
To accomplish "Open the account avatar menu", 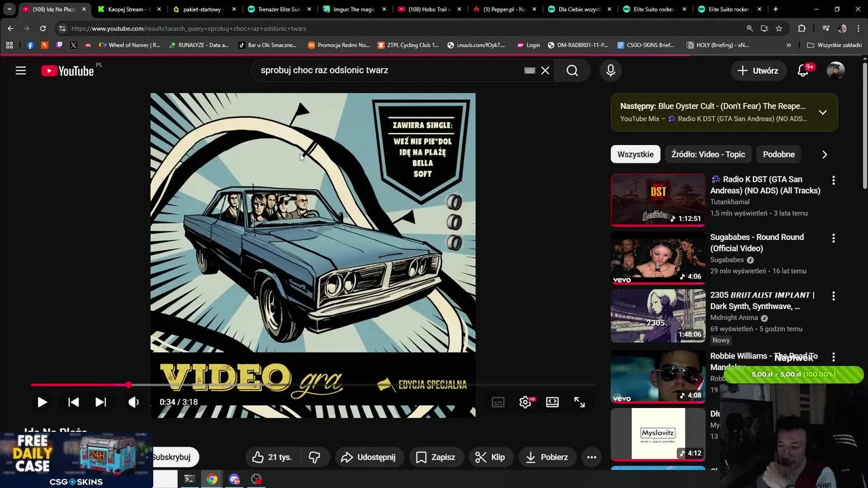I will 835,70.
